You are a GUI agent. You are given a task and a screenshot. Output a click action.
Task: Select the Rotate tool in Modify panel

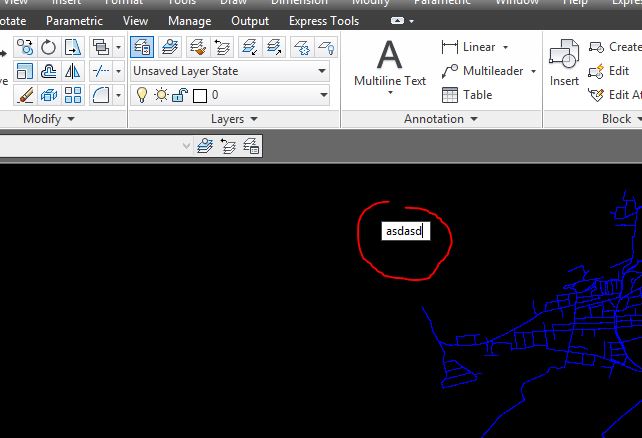pos(48,47)
